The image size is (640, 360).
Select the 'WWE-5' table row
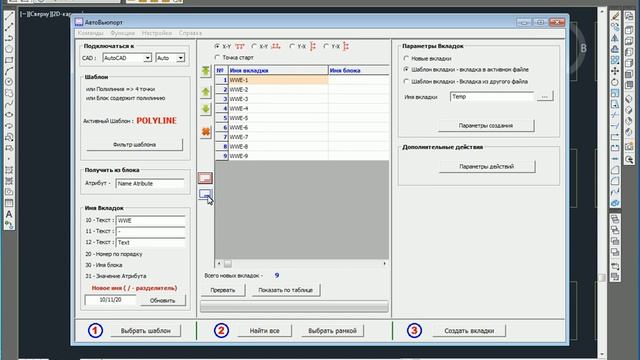coord(302,118)
